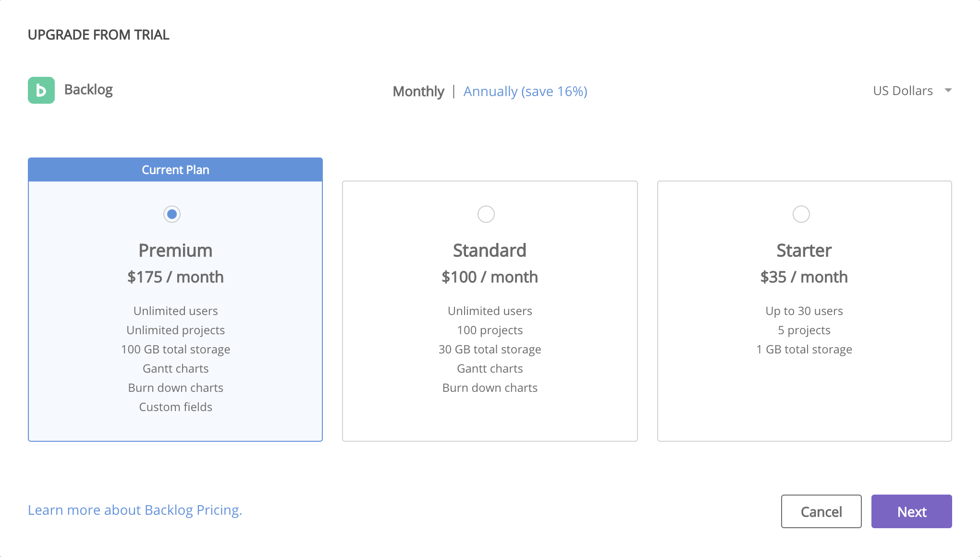Switch to Monthly billing
Screen dimensions: 980x557
pyautogui.click(x=418, y=91)
